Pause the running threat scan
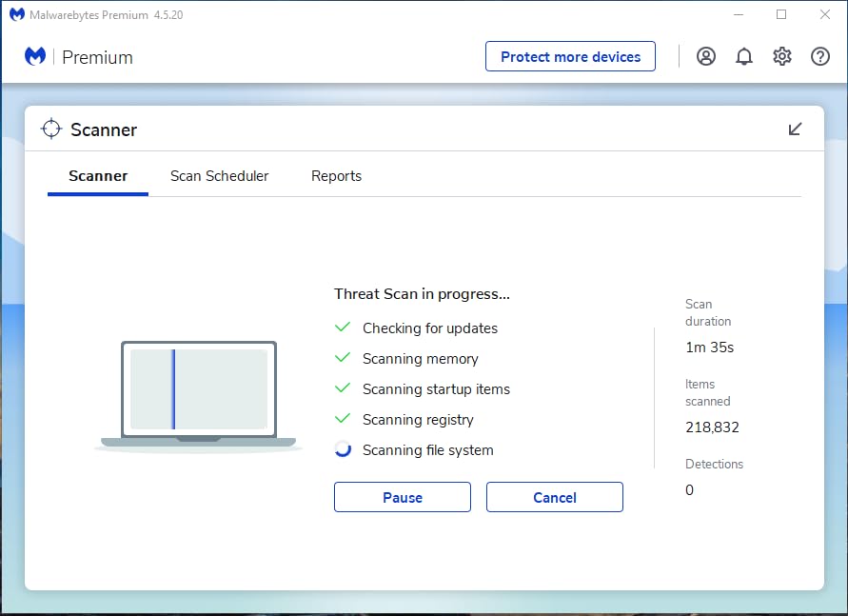 coord(402,496)
